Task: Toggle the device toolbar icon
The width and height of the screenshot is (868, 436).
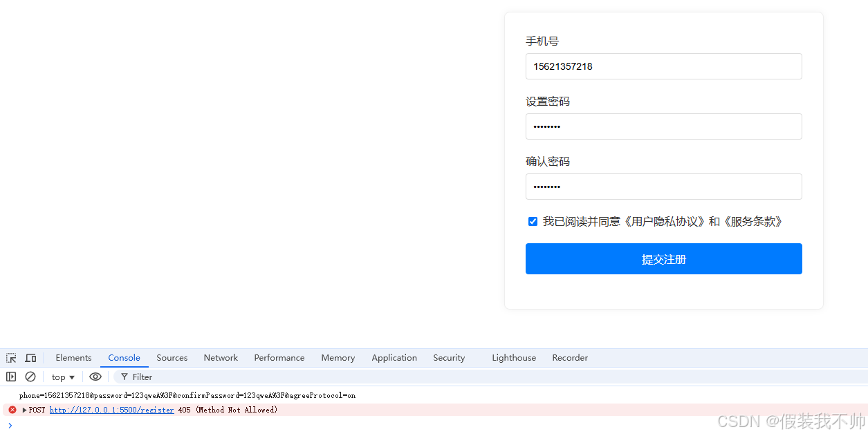Action: point(30,358)
